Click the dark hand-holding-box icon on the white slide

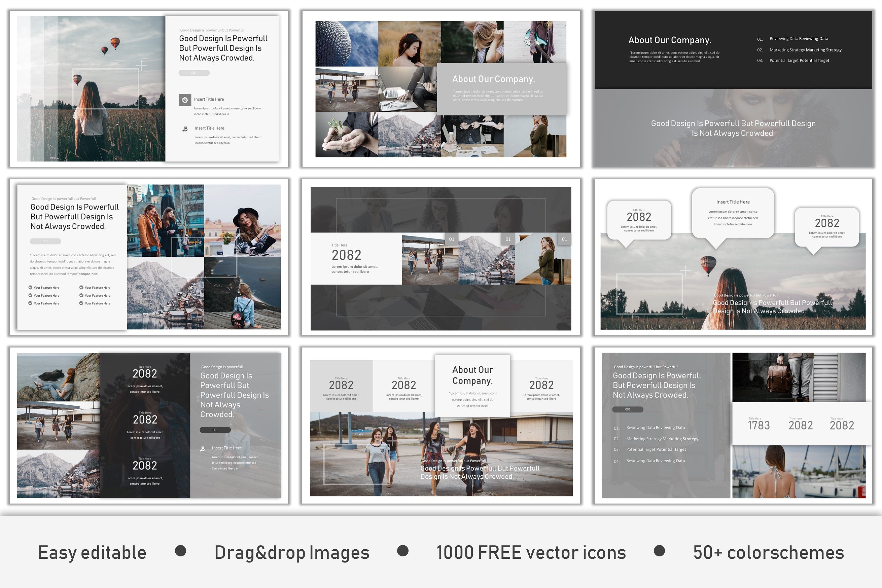(x=185, y=129)
